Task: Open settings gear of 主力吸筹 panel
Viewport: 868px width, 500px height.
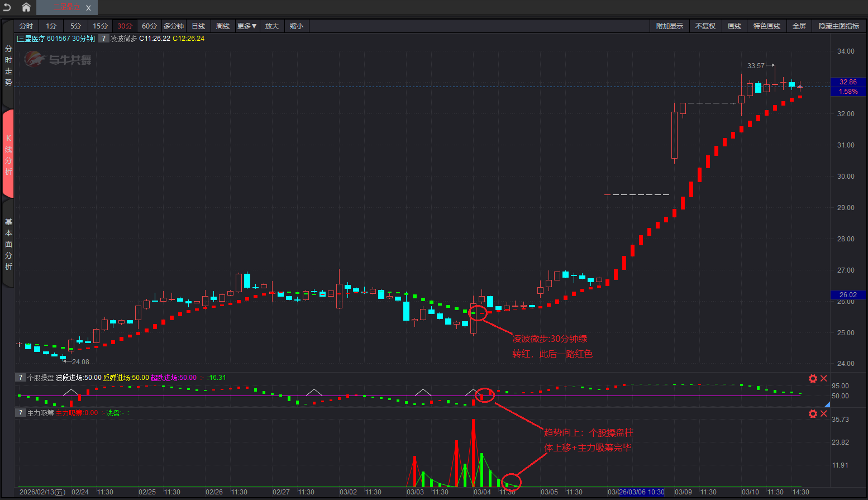Action: click(x=813, y=413)
